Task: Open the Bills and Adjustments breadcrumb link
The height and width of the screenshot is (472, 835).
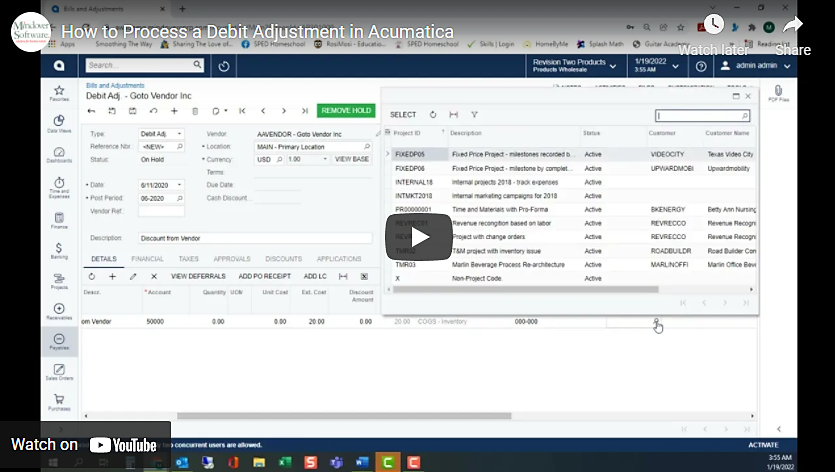Action: pos(115,85)
